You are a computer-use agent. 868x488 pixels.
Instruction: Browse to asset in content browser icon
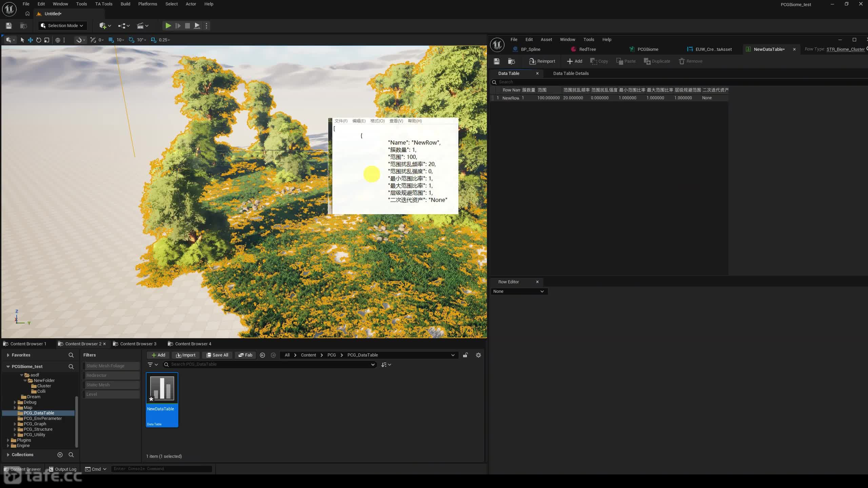coord(511,61)
